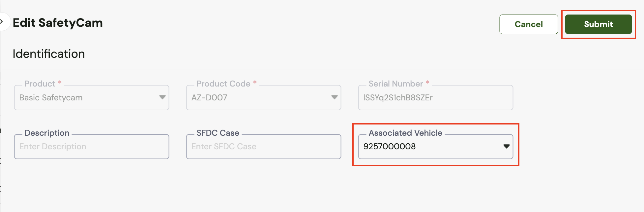Viewport: 644px width, 212px height.
Task: Click the Identification section heading
Action: point(49,54)
